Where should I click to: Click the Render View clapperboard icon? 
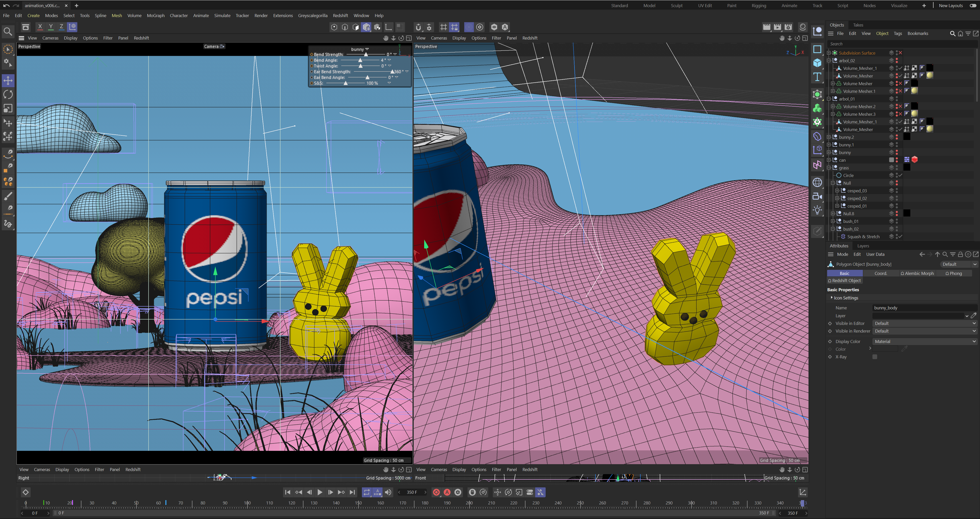pyautogui.click(x=767, y=27)
